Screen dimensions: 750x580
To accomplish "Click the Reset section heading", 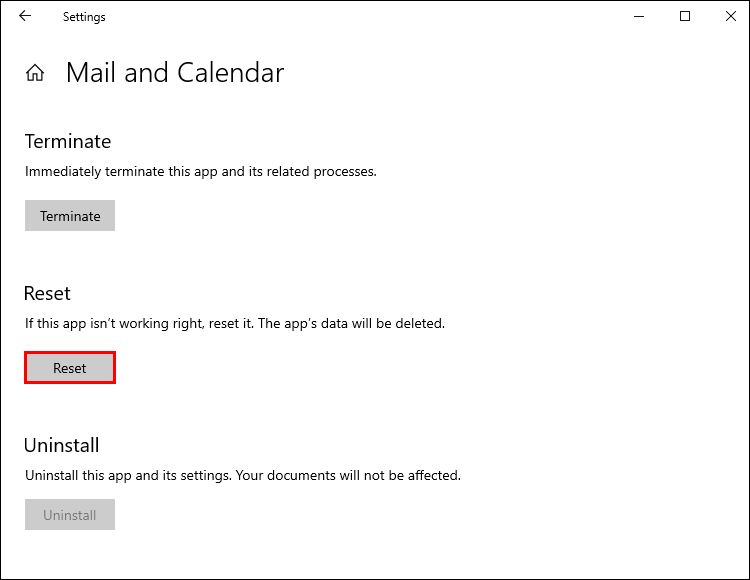I will tap(47, 293).
